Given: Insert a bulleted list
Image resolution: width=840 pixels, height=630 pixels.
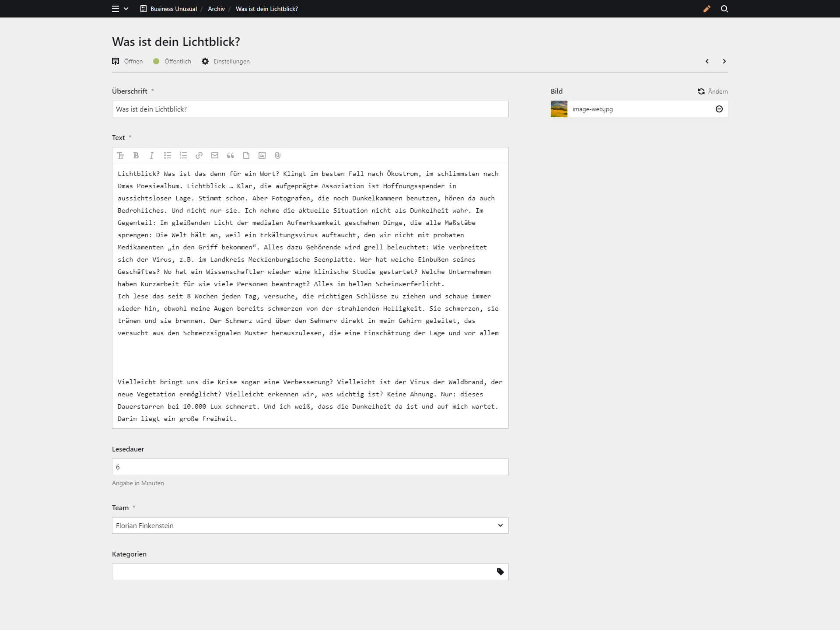Looking at the screenshot, I should pyautogui.click(x=168, y=155).
